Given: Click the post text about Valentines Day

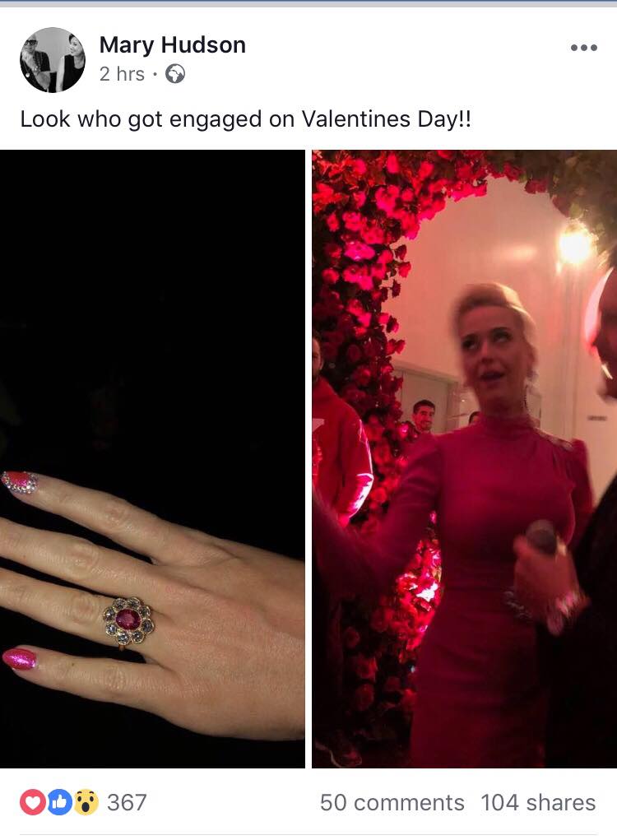Looking at the screenshot, I should point(246,119).
